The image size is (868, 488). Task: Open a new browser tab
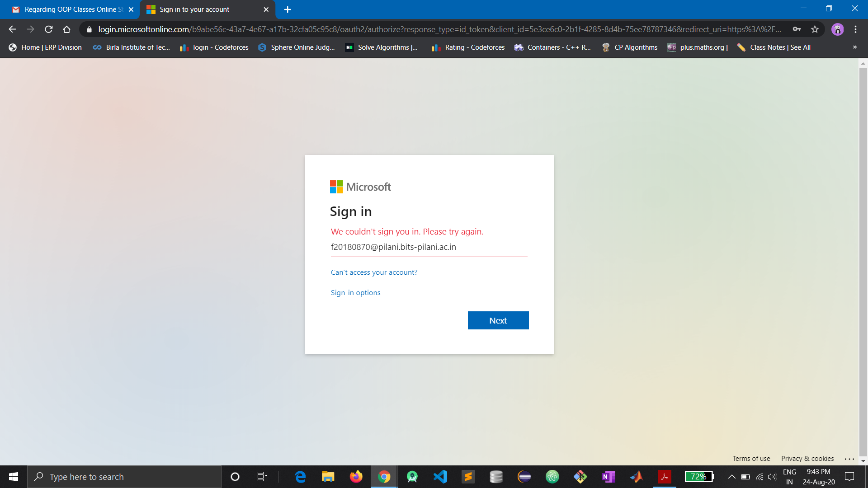pyautogui.click(x=288, y=9)
